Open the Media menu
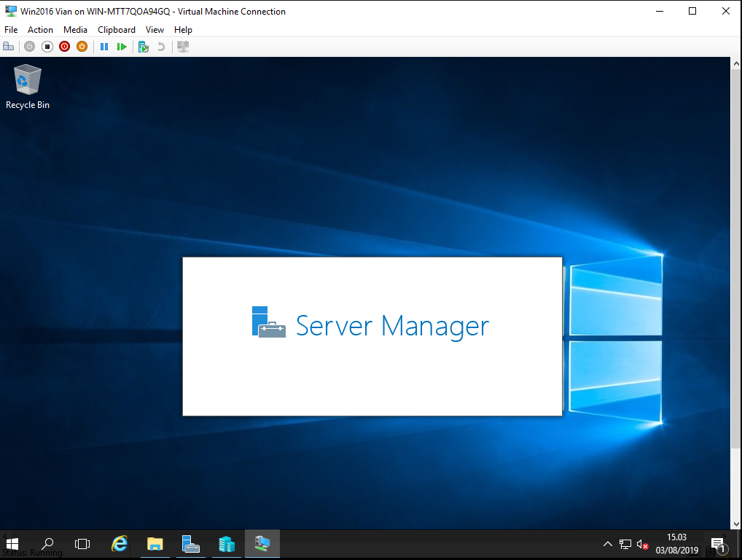 pyautogui.click(x=75, y=29)
